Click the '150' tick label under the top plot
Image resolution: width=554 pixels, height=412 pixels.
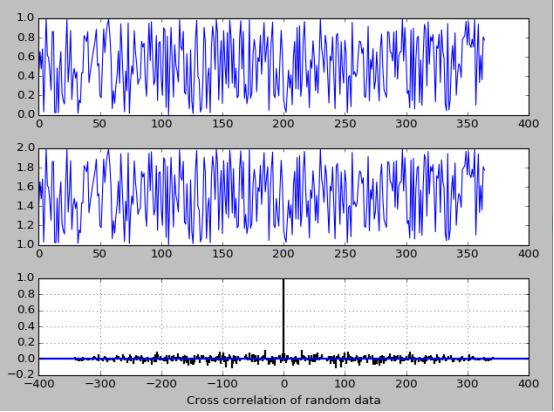click(x=223, y=124)
